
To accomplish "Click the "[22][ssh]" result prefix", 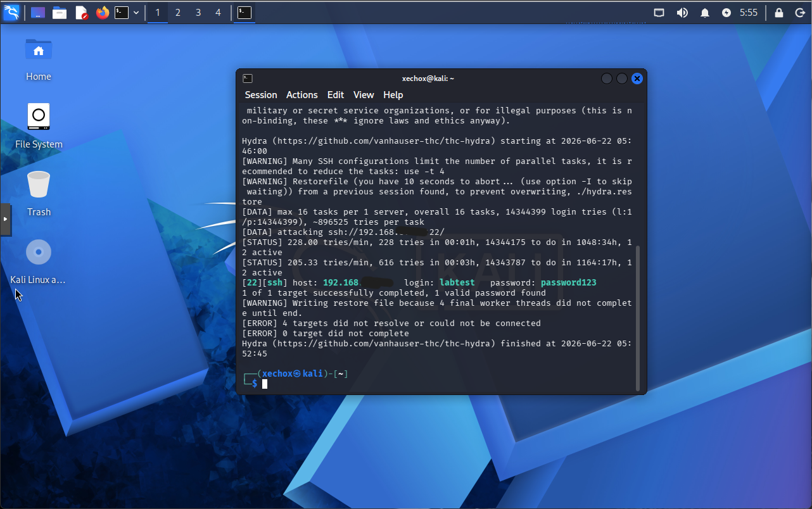I will tap(265, 282).
